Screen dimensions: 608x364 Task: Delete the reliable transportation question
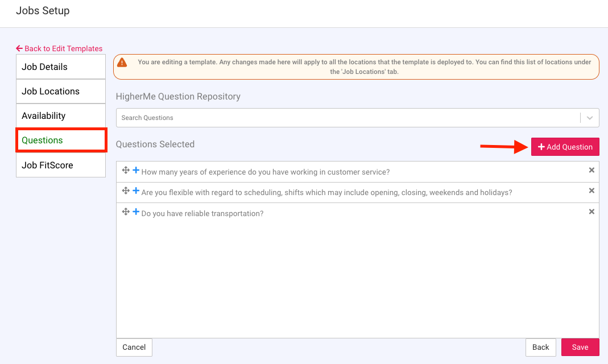click(x=592, y=212)
